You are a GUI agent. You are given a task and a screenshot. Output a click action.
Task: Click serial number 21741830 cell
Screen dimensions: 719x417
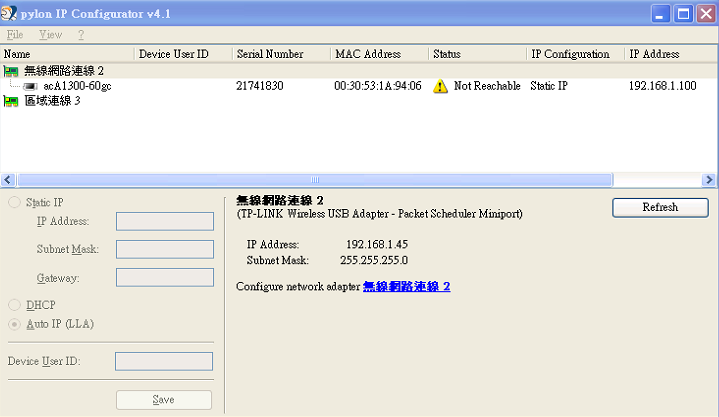click(260, 86)
